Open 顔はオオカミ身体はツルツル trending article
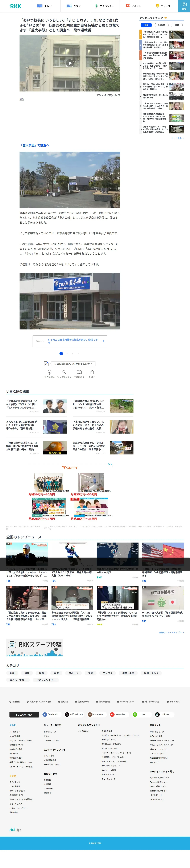 [x=103, y=406]
